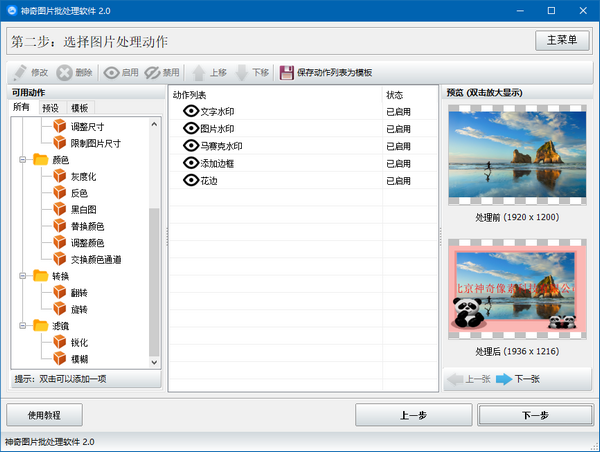
Task: Click the 修改 (edit) toolbar icon
Action: [19, 73]
